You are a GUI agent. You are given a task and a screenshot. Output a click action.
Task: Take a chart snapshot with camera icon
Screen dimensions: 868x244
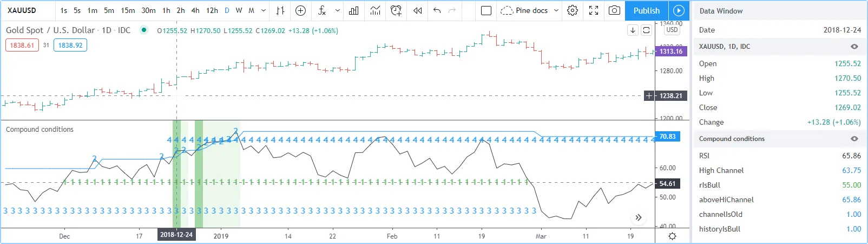pos(614,10)
